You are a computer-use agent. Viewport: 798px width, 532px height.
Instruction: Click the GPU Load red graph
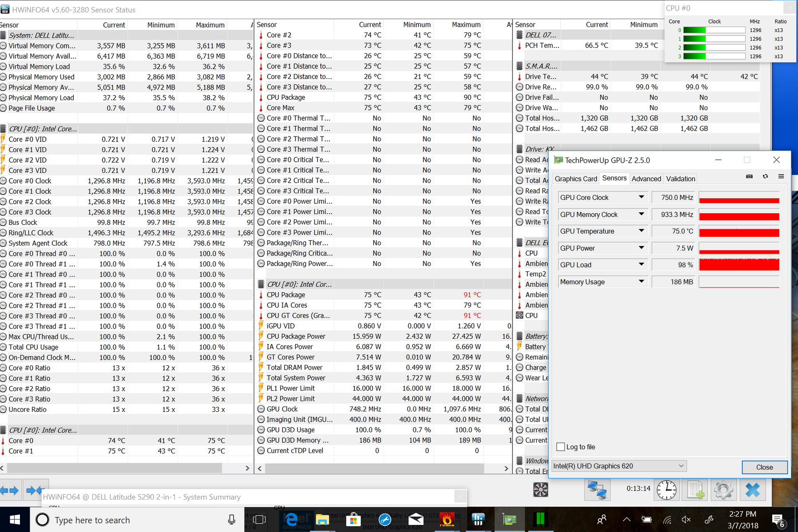[739, 265]
